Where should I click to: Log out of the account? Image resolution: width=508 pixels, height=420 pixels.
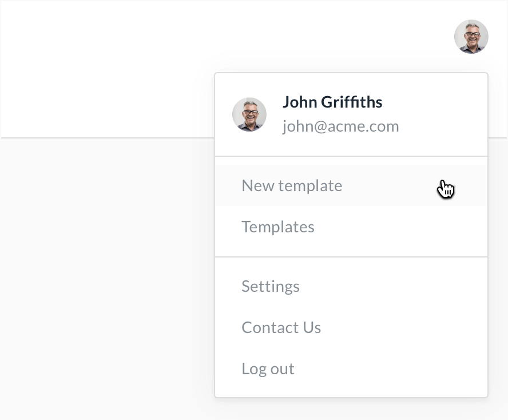[351, 369]
